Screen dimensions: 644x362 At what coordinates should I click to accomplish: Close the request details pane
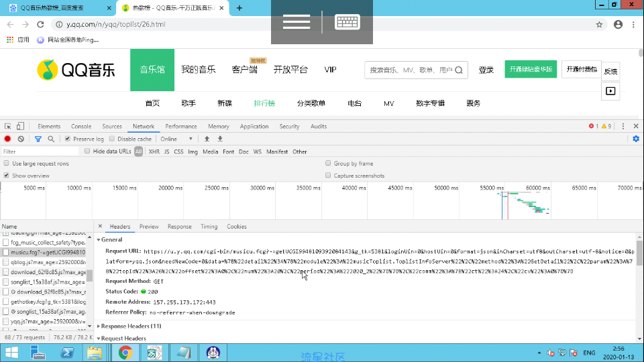(x=100, y=226)
